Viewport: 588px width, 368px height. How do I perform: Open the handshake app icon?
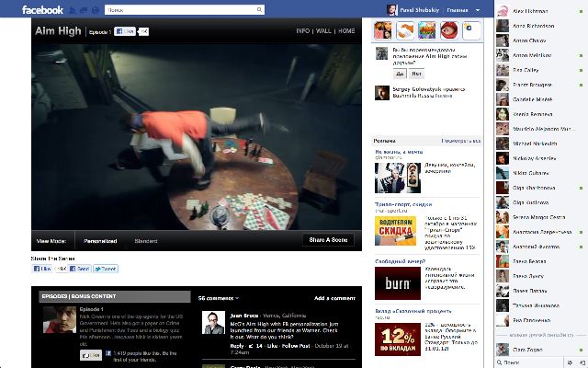point(405,30)
